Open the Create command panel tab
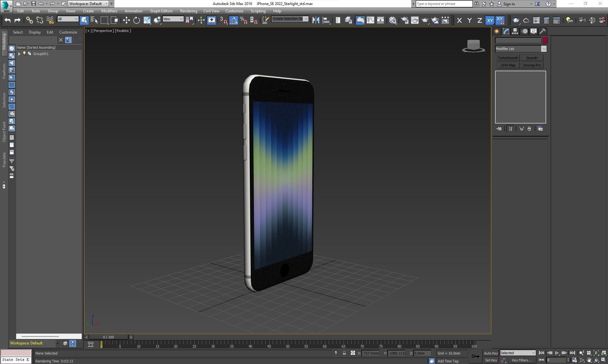This screenshot has height=364, width=608. pos(497,31)
